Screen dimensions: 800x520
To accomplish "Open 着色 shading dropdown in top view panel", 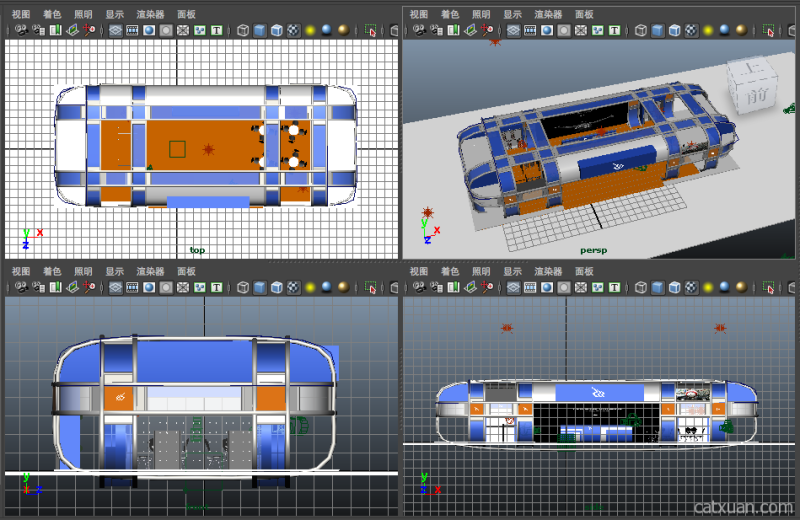I will point(52,14).
